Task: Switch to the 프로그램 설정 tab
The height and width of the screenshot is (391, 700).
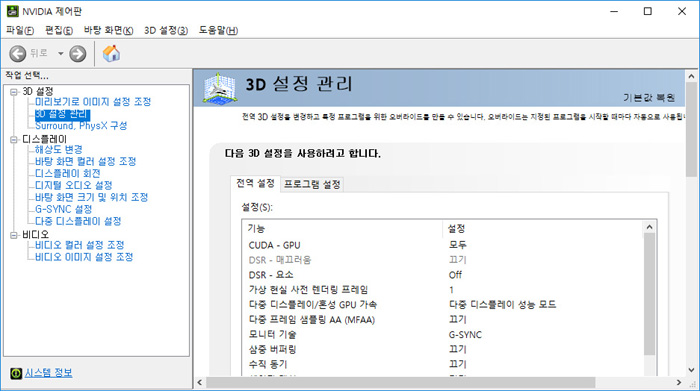Action: coord(312,184)
